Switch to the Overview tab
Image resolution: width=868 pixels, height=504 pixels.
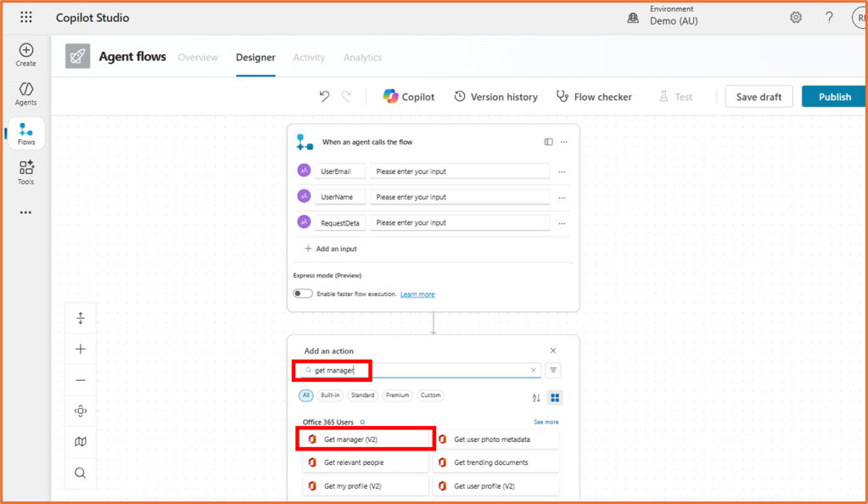click(x=198, y=57)
